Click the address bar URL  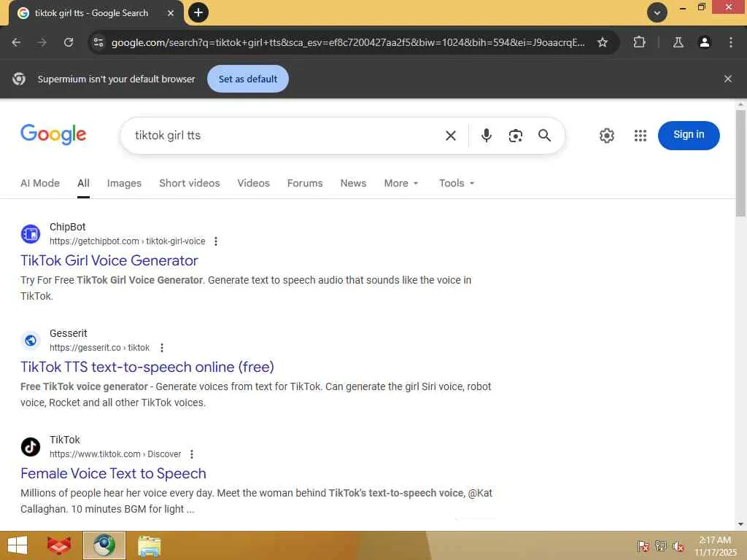[x=348, y=42]
